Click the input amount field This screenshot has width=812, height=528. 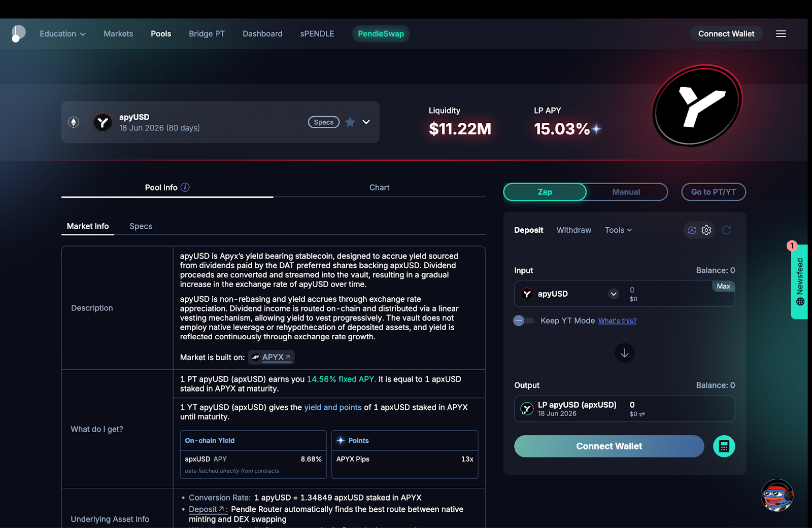click(x=680, y=294)
